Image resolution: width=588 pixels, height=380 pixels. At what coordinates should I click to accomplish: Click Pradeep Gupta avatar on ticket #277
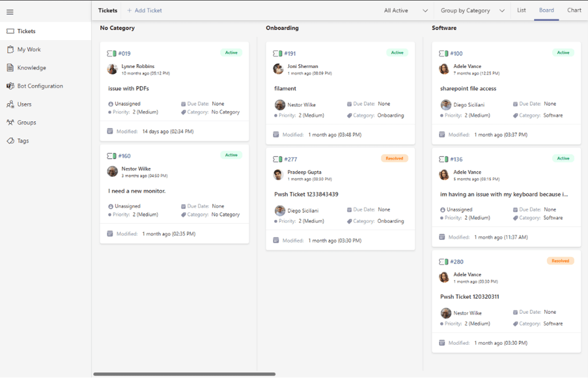(278, 175)
